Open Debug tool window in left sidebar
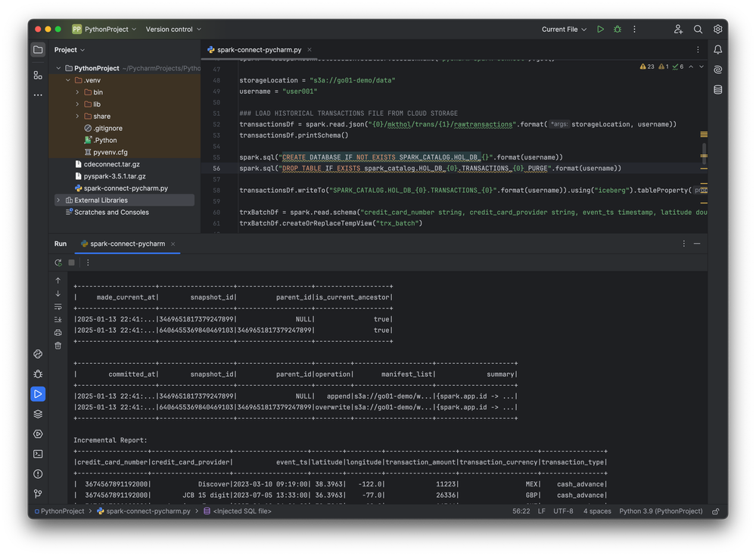 [x=38, y=374]
